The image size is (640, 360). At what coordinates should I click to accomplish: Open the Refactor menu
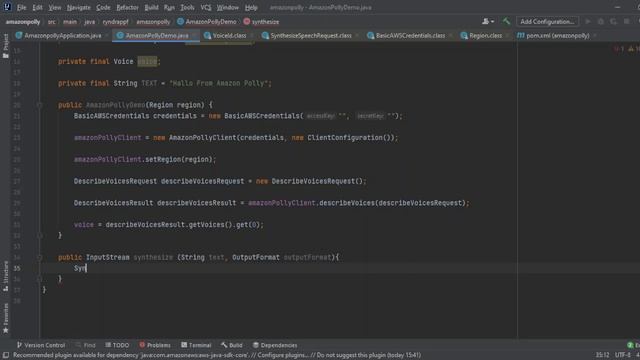click(127, 7)
